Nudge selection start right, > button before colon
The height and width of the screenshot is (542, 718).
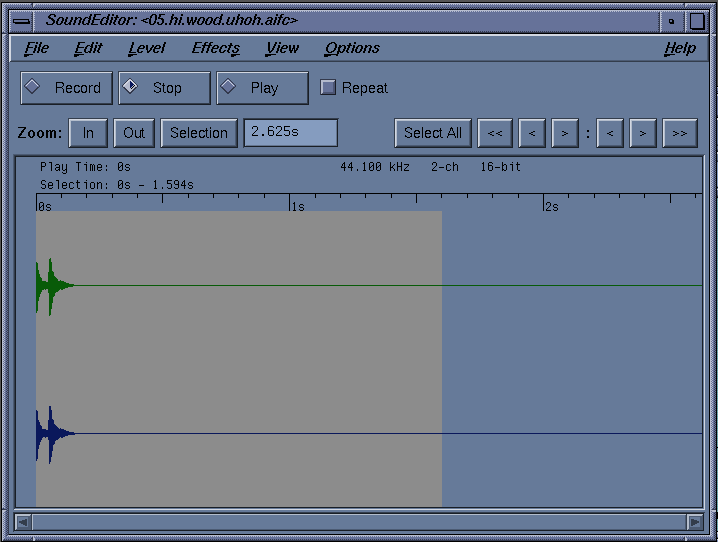[565, 133]
